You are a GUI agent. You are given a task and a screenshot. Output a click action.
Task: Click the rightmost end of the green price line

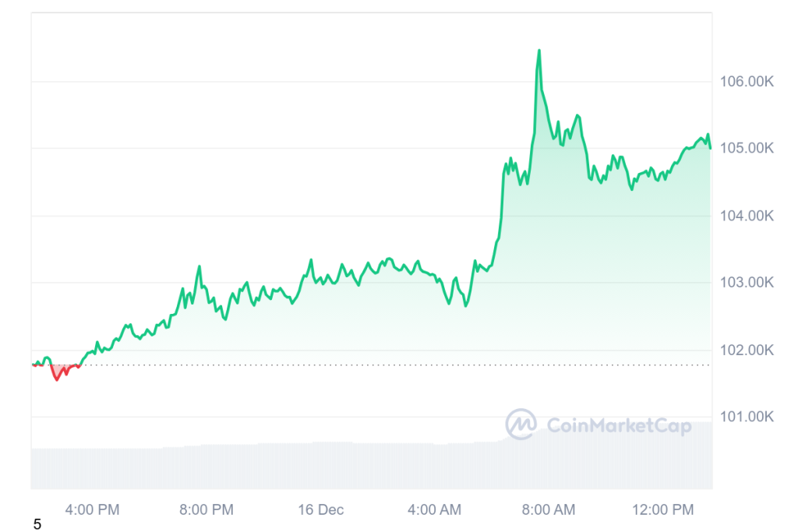(x=710, y=147)
